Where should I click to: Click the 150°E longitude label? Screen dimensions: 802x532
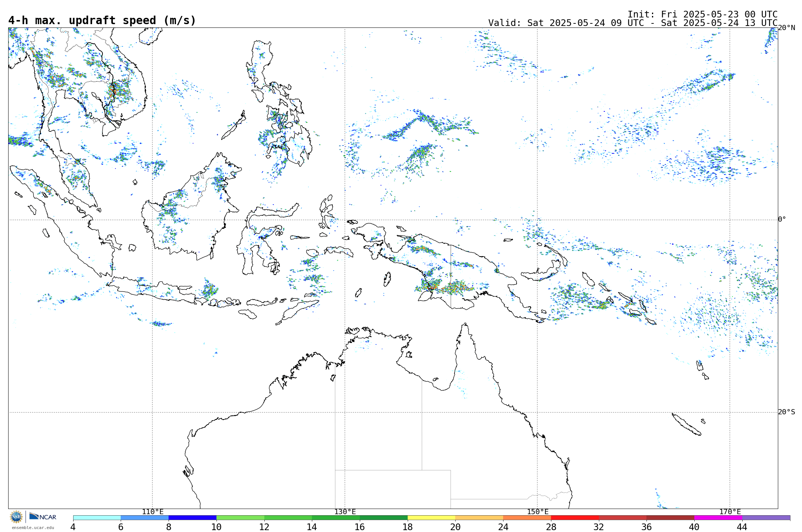(x=538, y=512)
